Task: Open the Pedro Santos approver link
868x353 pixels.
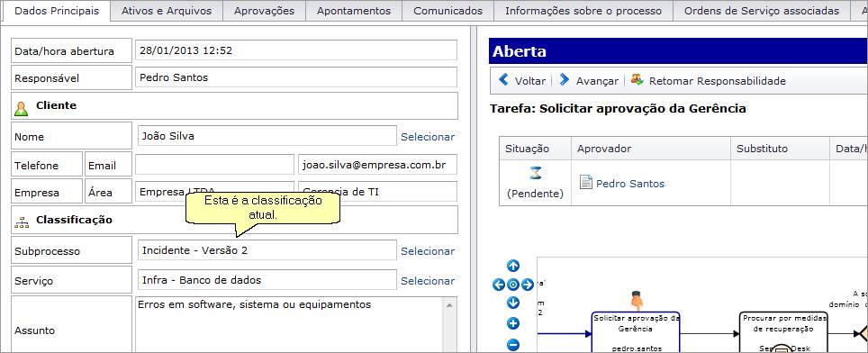Action: 630,184
